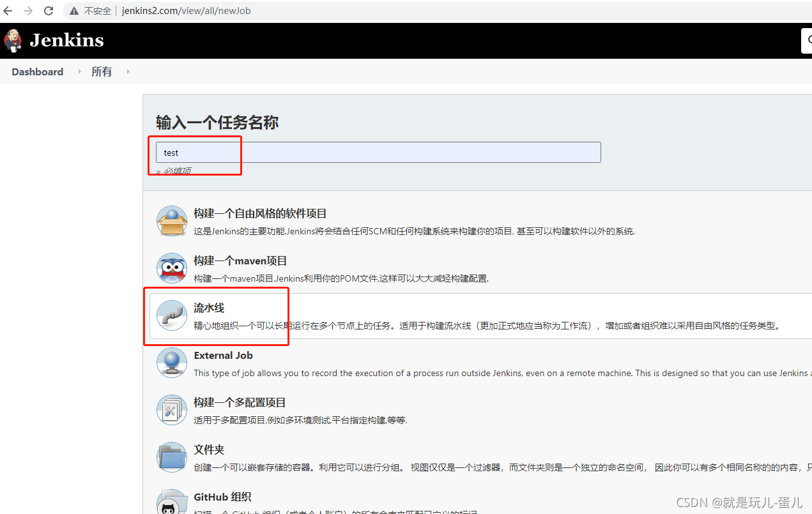Select the maven owl icon

point(172,268)
